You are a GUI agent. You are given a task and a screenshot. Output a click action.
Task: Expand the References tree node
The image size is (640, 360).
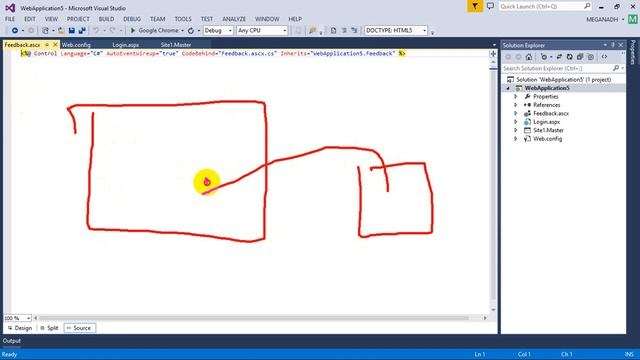click(x=516, y=105)
